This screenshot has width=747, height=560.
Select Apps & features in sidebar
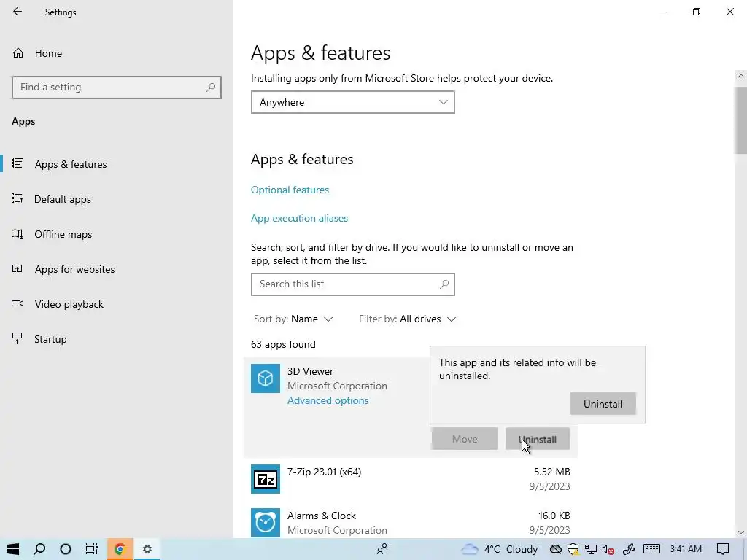71,164
